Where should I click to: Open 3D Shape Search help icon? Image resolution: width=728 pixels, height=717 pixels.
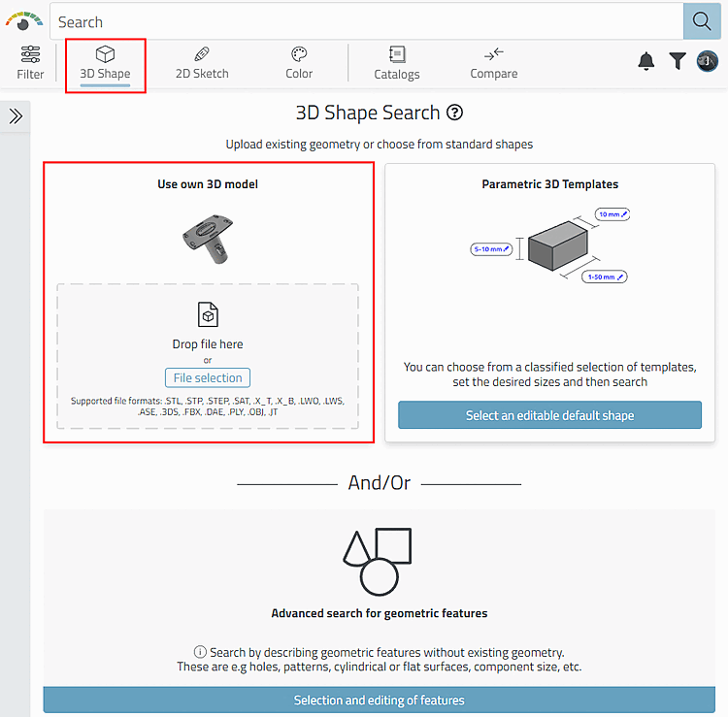point(454,113)
